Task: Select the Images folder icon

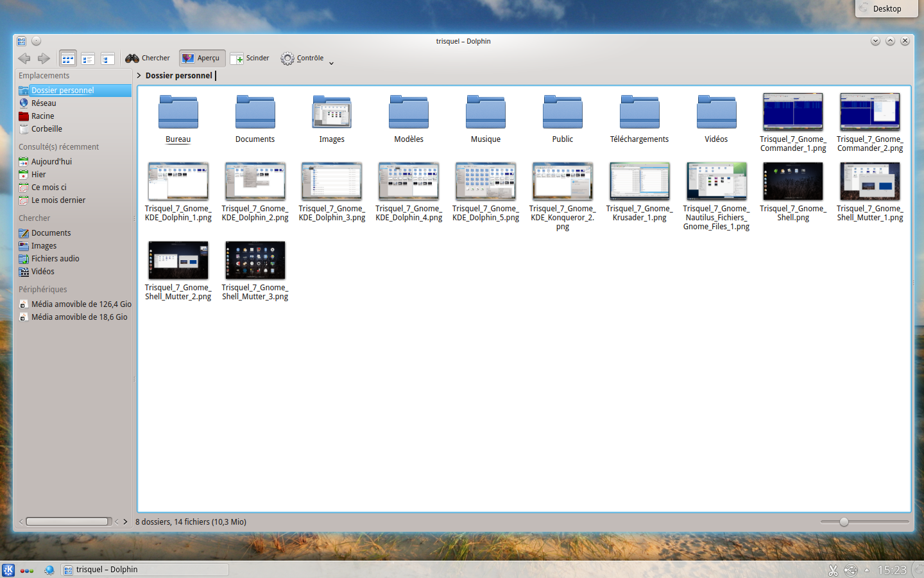Action: coord(332,112)
